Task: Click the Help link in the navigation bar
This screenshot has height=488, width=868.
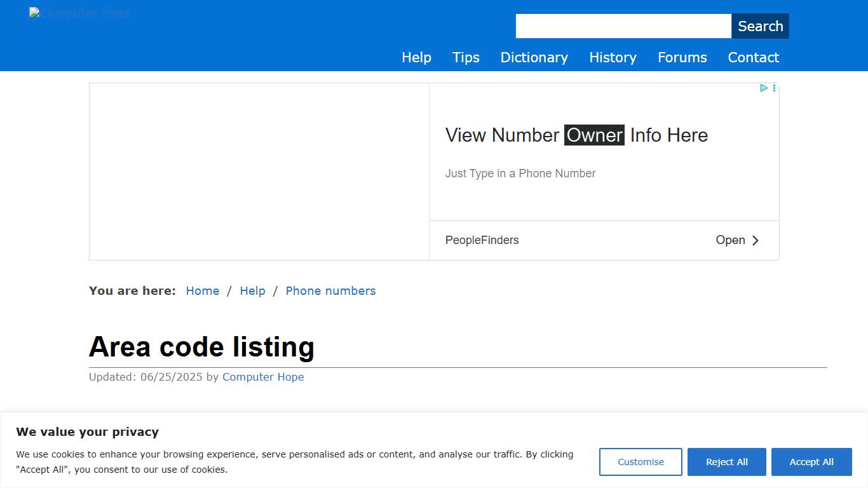Action: click(416, 57)
